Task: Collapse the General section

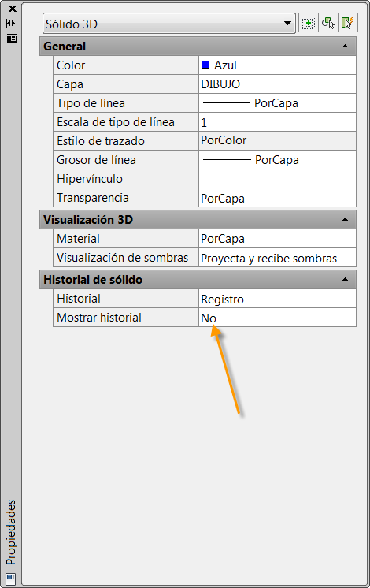Action: pyautogui.click(x=345, y=47)
